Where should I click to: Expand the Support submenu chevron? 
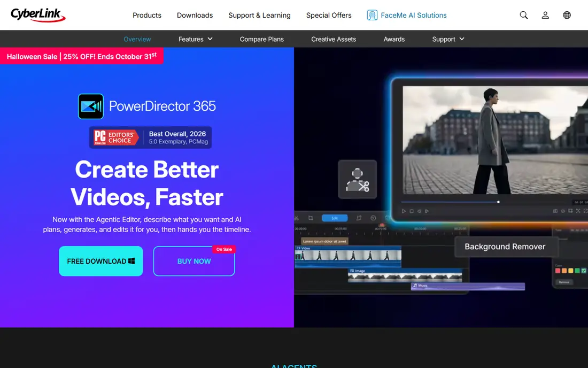[462, 39]
